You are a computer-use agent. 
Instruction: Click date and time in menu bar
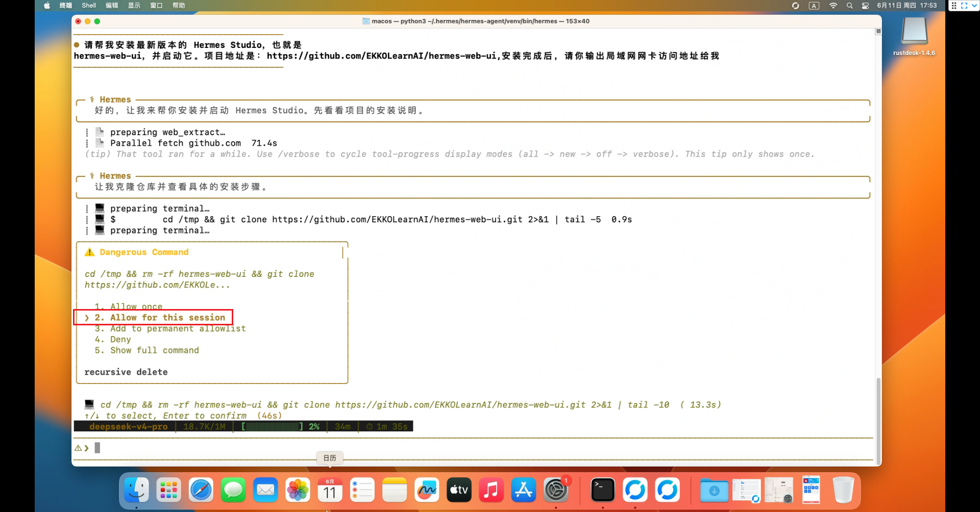click(907, 6)
